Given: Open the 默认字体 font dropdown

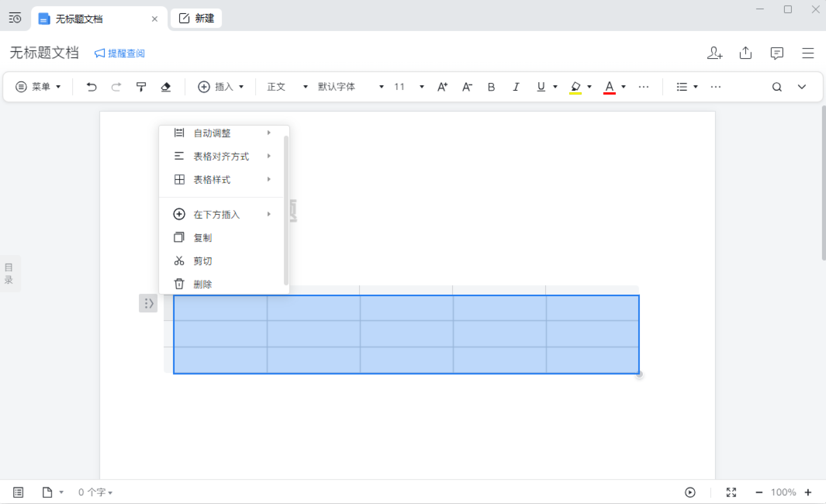Looking at the screenshot, I should point(351,87).
